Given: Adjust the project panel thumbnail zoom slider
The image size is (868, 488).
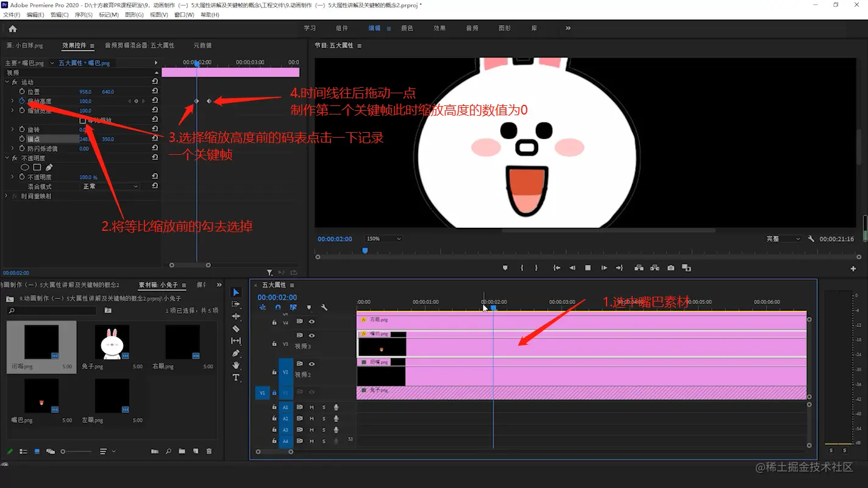Looking at the screenshot, I should (x=76, y=451).
